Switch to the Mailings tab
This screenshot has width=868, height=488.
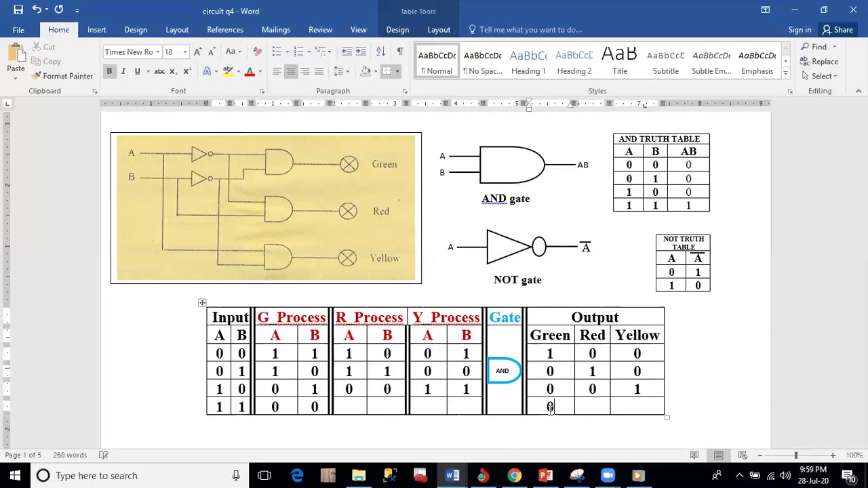(x=276, y=30)
